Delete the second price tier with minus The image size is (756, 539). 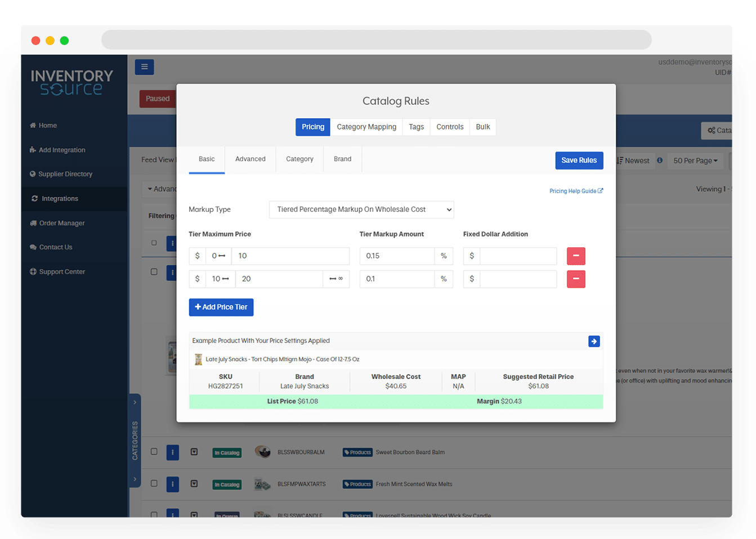[x=575, y=279]
